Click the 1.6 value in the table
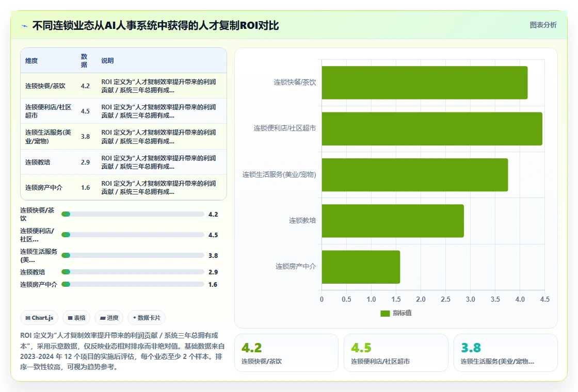Screen dimensions: 578x392 (85, 188)
